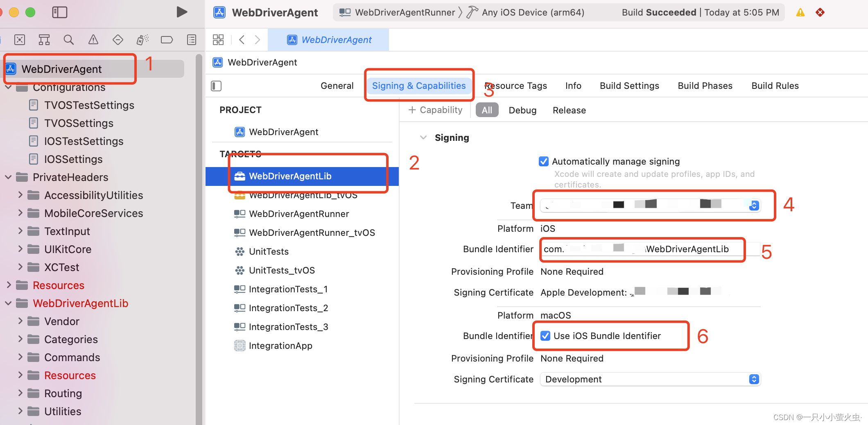Open the Build Phases tab
This screenshot has height=425, width=868.
pos(705,86)
